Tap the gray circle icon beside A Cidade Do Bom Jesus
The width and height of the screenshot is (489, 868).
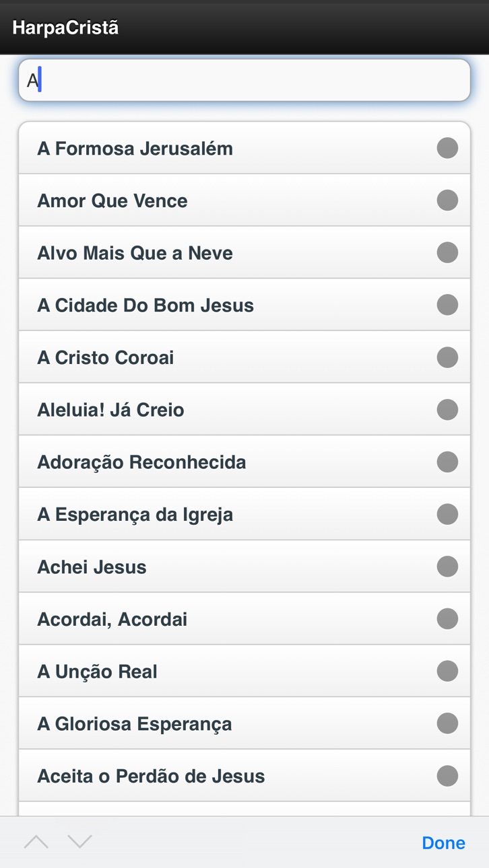447,305
